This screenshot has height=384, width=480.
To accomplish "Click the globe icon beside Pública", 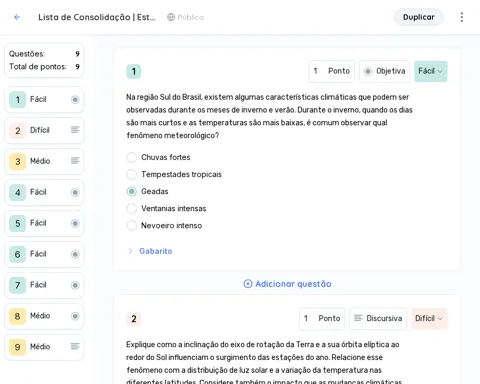I will [x=171, y=17].
